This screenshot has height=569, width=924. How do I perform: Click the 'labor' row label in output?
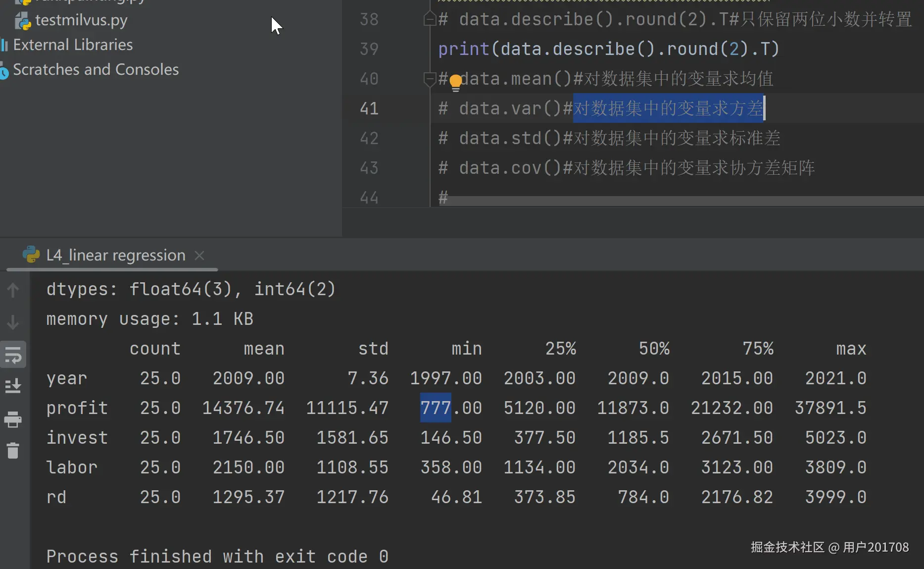point(72,467)
